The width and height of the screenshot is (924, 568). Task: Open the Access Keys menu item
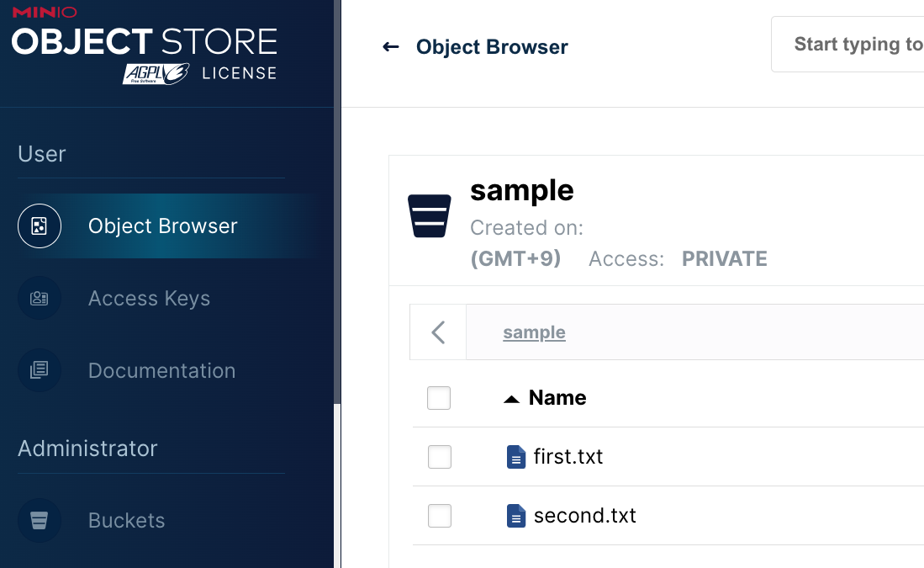pyautogui.click(x=149, y=299)
